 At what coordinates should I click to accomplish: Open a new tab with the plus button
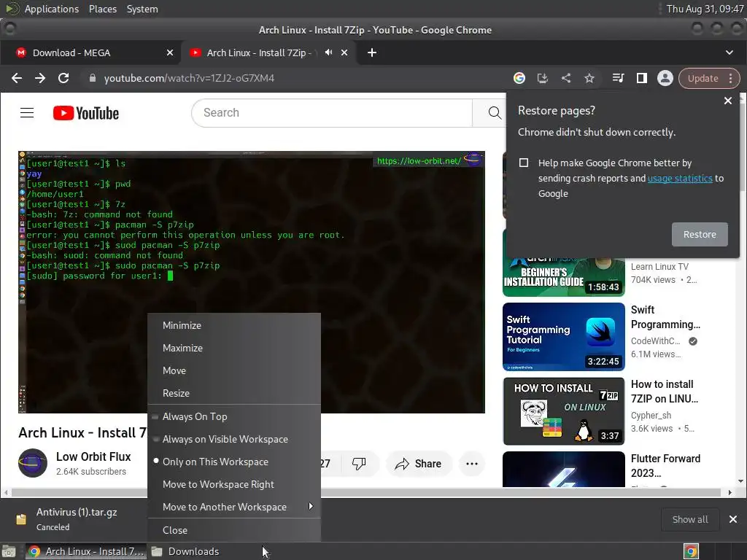coord(372,52)
